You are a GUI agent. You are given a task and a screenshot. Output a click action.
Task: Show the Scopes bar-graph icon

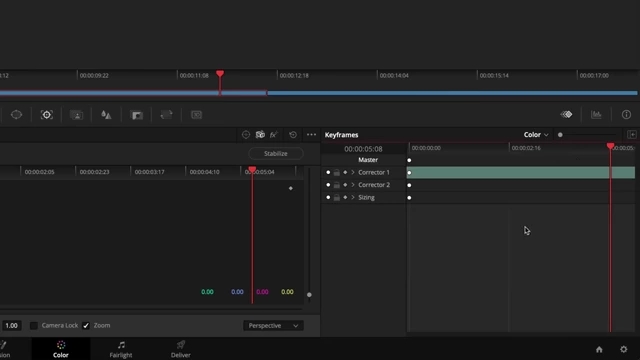pyautogui.click(x=596, y=115)
